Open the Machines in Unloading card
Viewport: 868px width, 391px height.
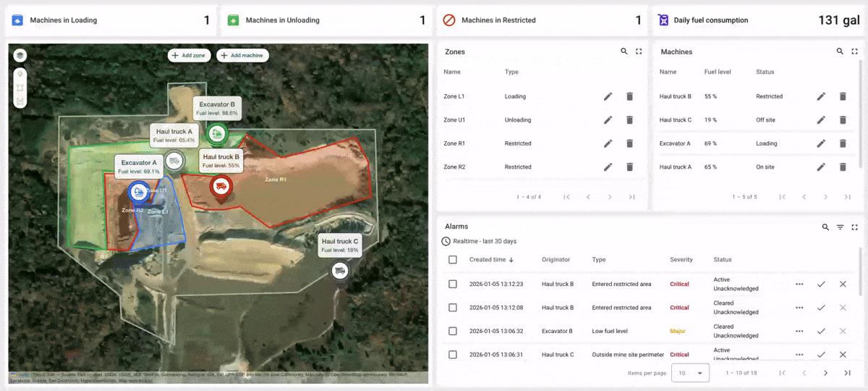coord(326,20)
